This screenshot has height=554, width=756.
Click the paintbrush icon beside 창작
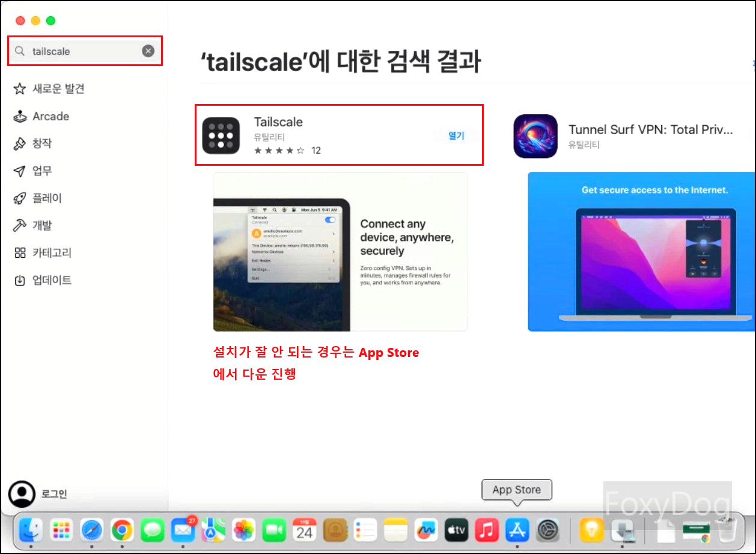[20, 144]
